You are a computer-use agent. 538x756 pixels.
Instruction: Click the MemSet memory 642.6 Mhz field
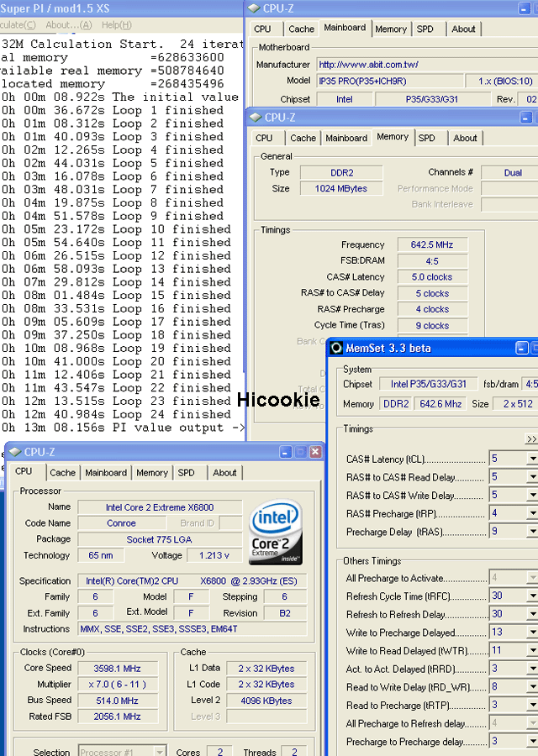coord(440,403)
